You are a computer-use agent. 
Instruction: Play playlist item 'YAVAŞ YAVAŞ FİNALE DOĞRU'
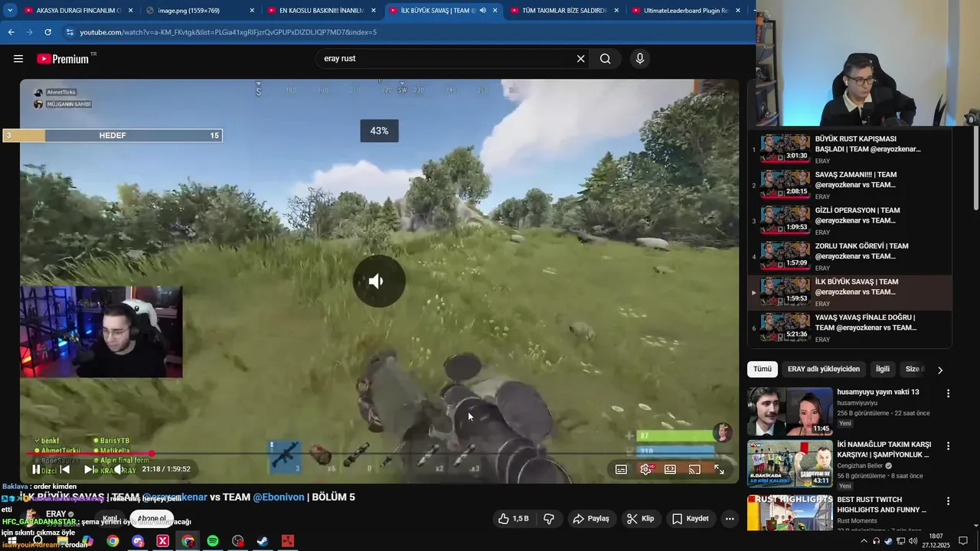[x=850, y=328]
